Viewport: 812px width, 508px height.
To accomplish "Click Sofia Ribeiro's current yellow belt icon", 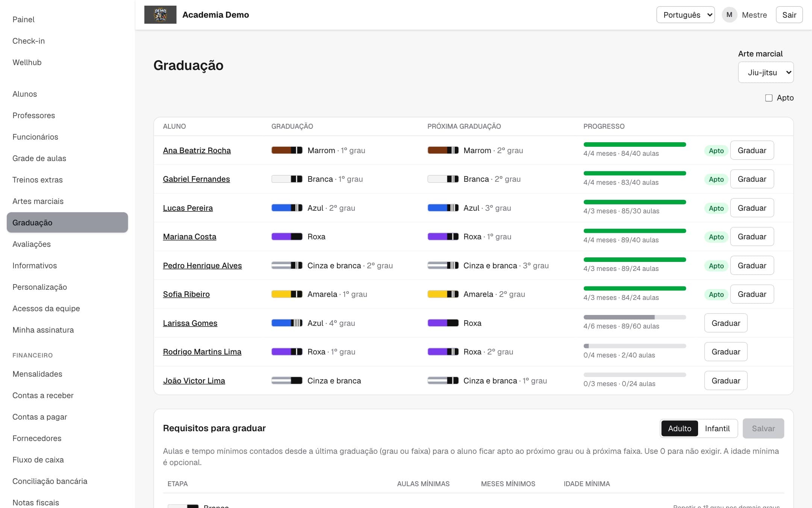I will pyautogui.click(x=287, y=294).
